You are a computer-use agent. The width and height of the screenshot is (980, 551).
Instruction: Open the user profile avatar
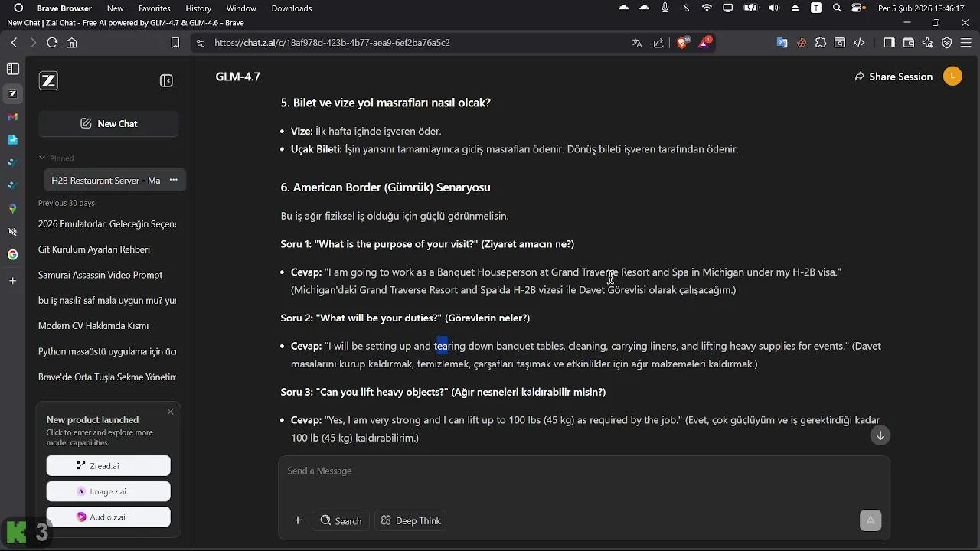(952, 76)
